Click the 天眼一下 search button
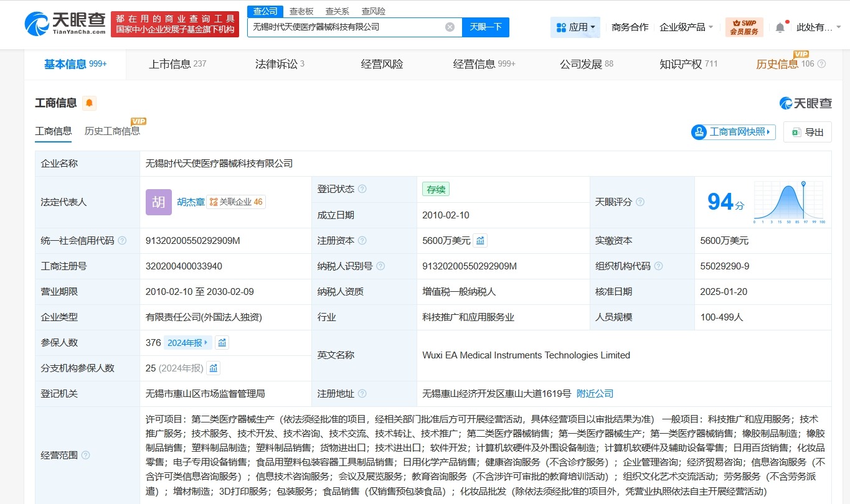This screenshot has width=850, height=504. point(485,27)
